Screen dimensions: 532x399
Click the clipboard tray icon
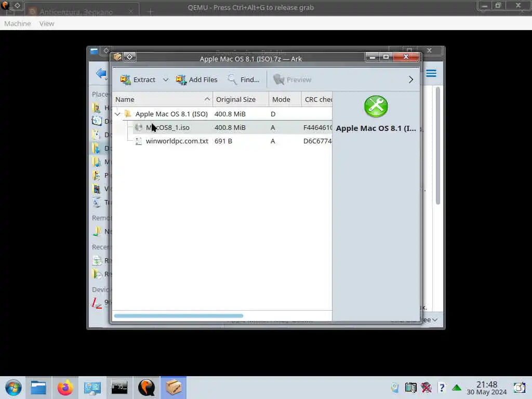point(395,388)
